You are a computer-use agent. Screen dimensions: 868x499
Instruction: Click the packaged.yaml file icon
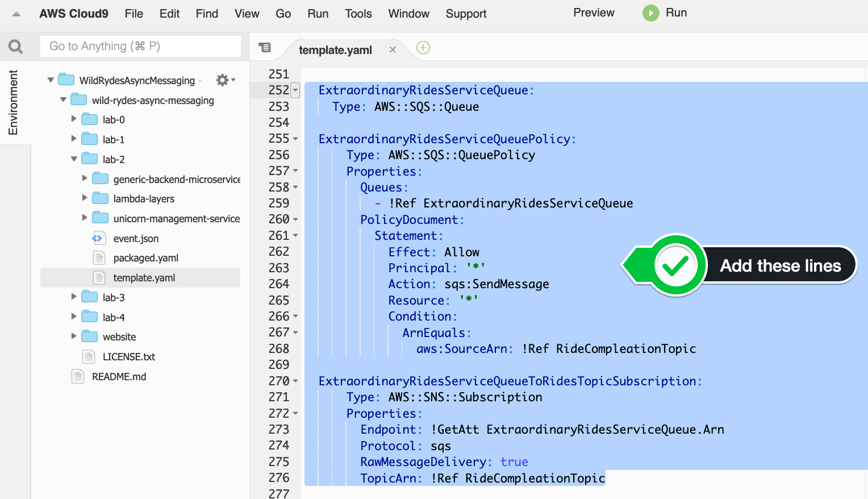[99, 258]
